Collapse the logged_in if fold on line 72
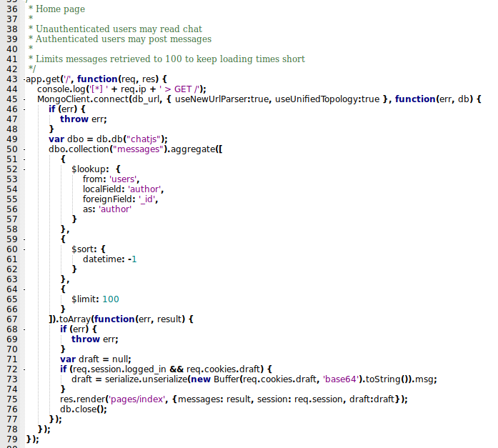Image resolution: width=498 pixels, height=448 pixels. [24, 369]
